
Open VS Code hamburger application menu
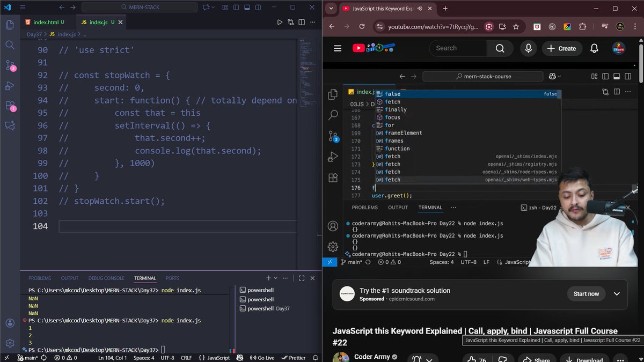pos(23,8)
